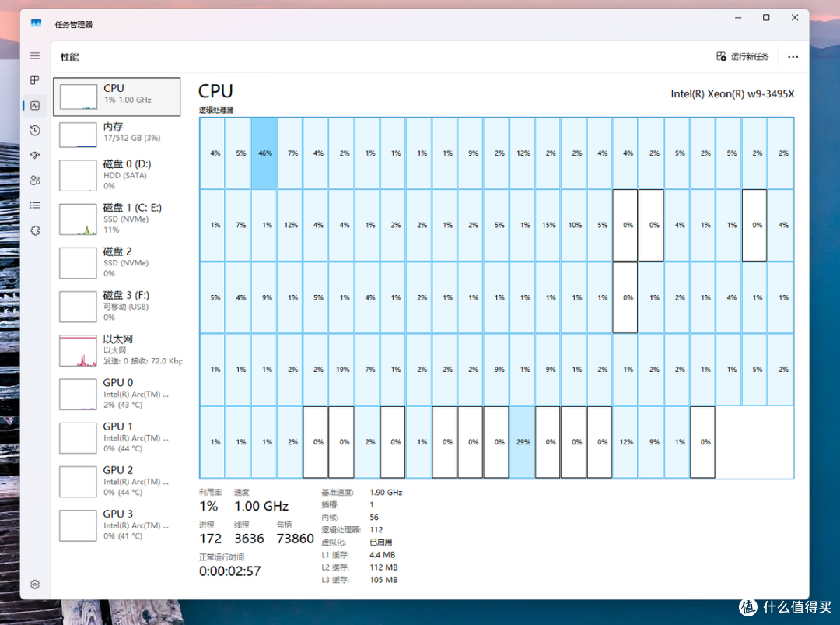Select 磁盘 1 (C: E:) entry
840x625 pixels.
[x=117, y=219]
